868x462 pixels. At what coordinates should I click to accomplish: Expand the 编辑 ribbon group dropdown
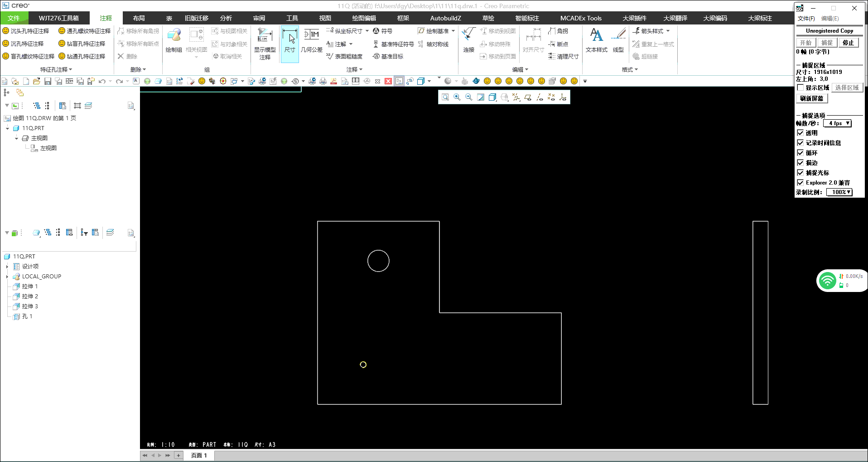pos(520,69)
